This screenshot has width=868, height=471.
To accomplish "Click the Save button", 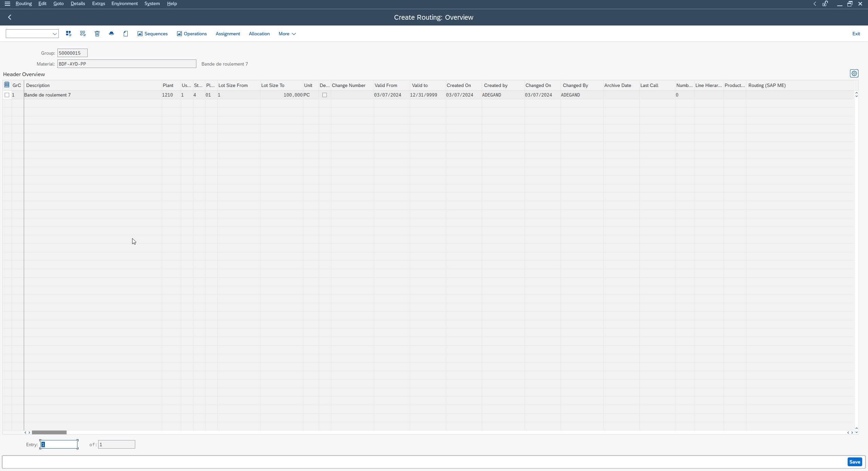I will tap(855, 462).
